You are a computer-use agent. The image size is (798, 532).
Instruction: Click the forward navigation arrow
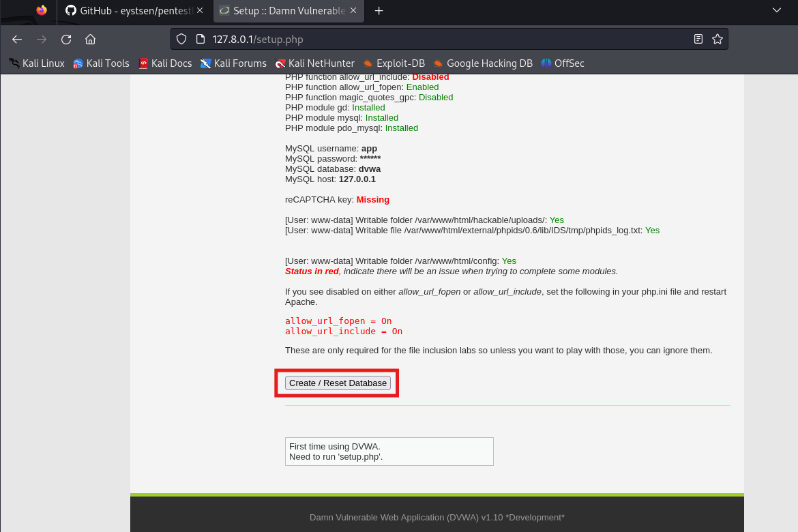point(42,39)
